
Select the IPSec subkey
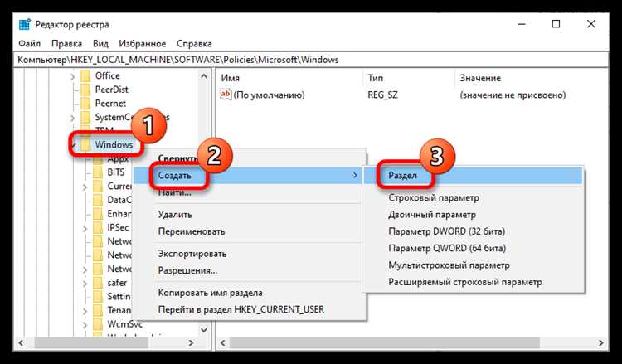tap(118, 227)
